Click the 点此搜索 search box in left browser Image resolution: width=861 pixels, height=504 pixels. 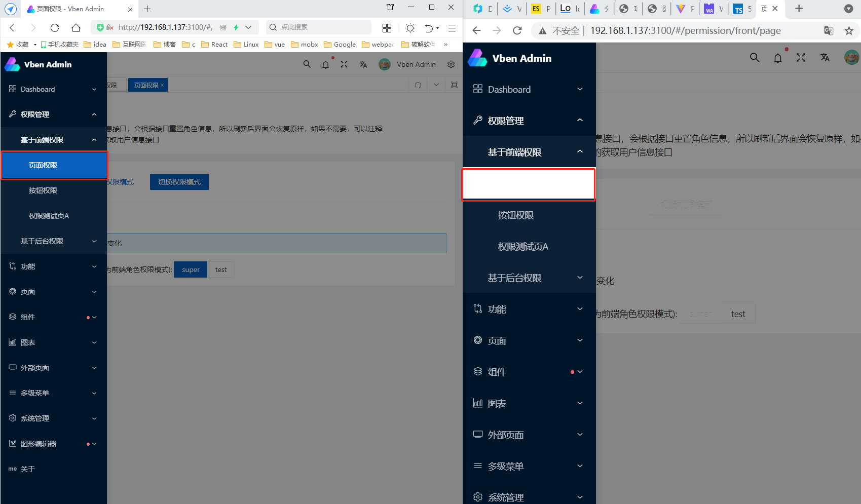click(319, 27)
